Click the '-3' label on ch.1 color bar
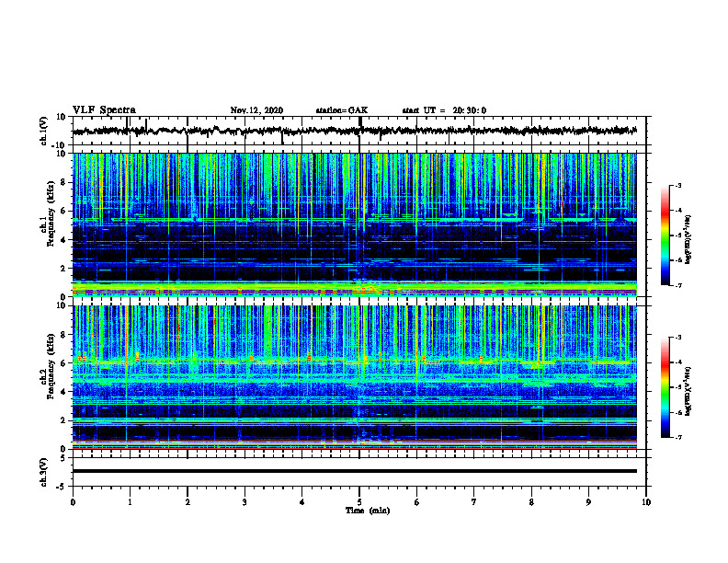The image size is (728, 563). click(678, 185)
